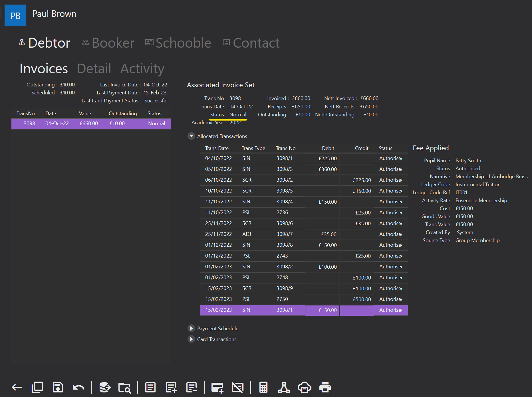The width and height of the screenshot is (532, 397).
Task: Click the Outstanding column header in invoice list
Action: 123,114
